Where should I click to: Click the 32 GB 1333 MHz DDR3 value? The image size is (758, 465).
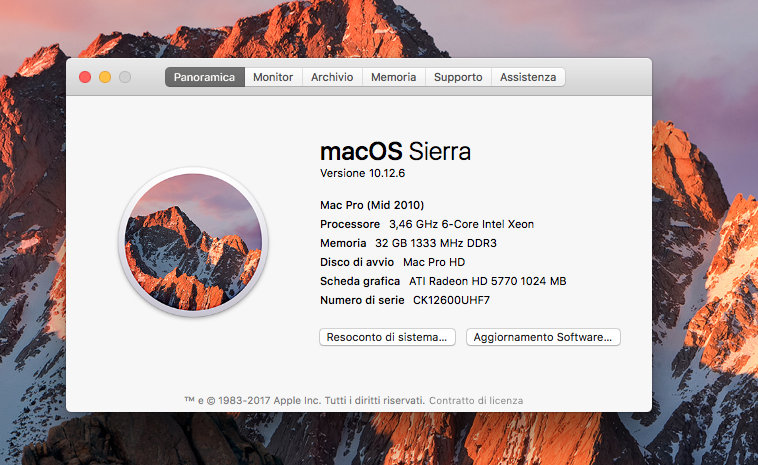point(436,243)
